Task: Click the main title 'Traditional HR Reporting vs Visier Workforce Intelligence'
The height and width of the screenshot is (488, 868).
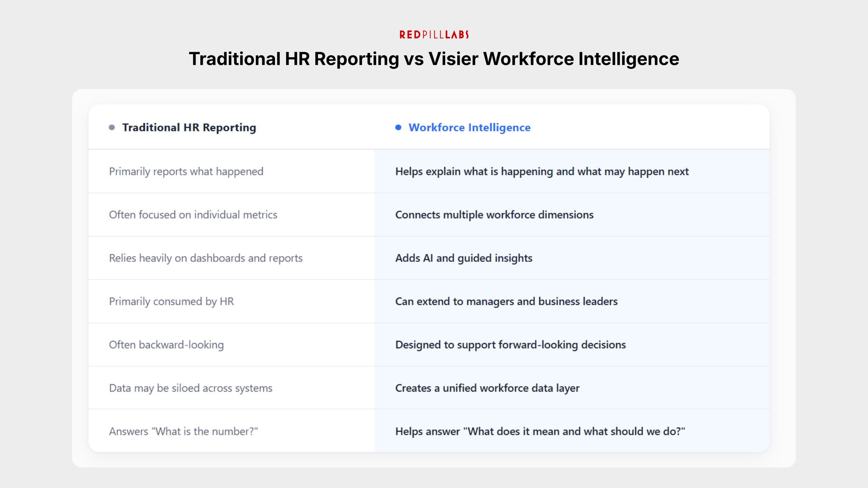Action: (x=434, y=59)
